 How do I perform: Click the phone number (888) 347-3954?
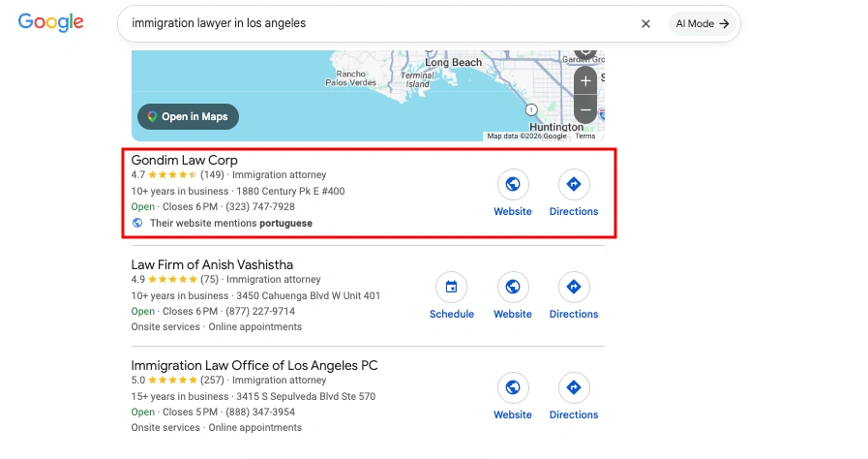click(x=260, y=412)
